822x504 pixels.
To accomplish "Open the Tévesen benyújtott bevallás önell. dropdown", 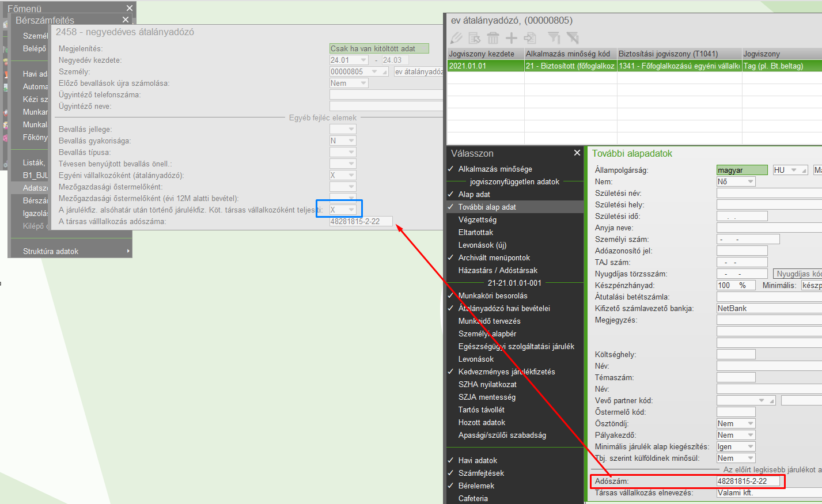I will point(351,164).
